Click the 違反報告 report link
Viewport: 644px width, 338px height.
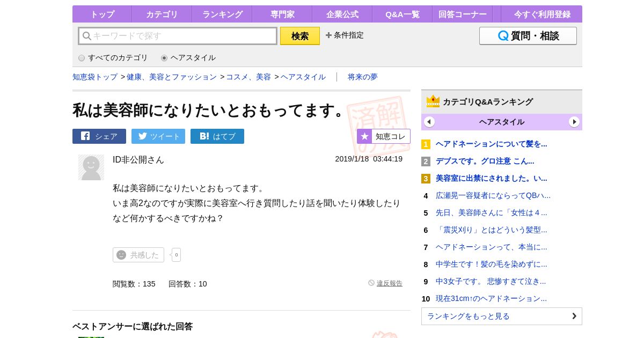click(x=389, y=283)
